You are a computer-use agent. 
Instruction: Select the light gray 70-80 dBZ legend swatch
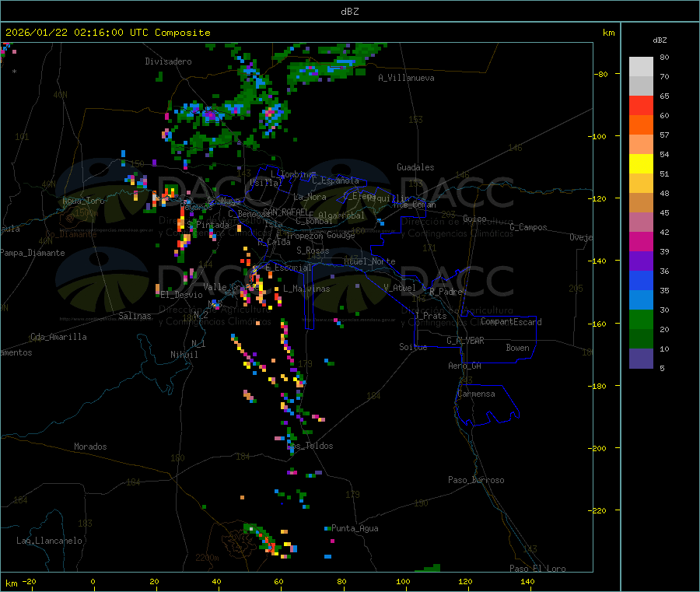tap(641, 67)
